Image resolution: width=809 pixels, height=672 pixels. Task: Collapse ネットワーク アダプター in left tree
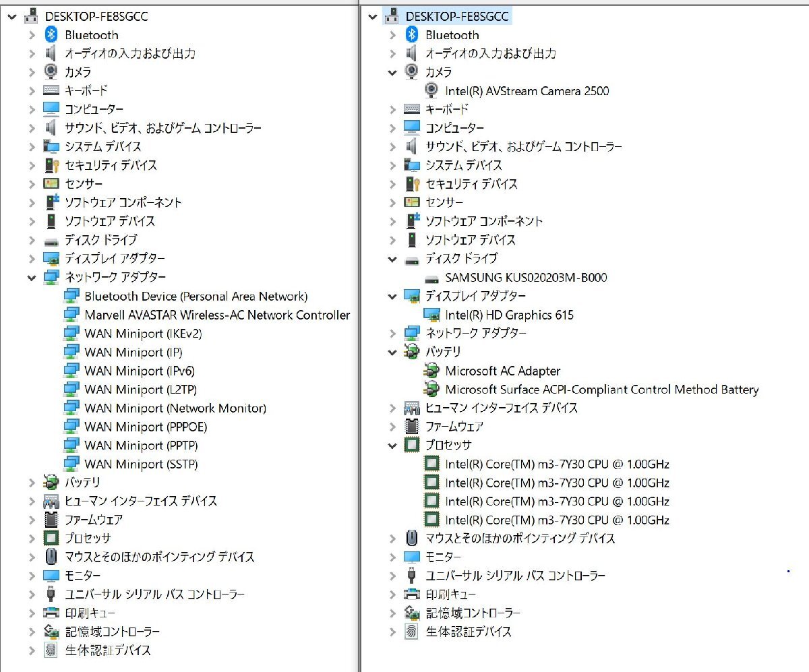pos(31,277)
